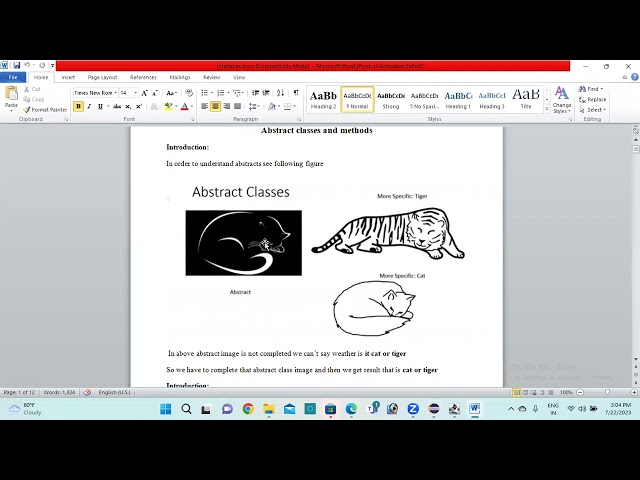Click Replace in Editing group
This screenshot has height=480, width=640.
(592, 100)
